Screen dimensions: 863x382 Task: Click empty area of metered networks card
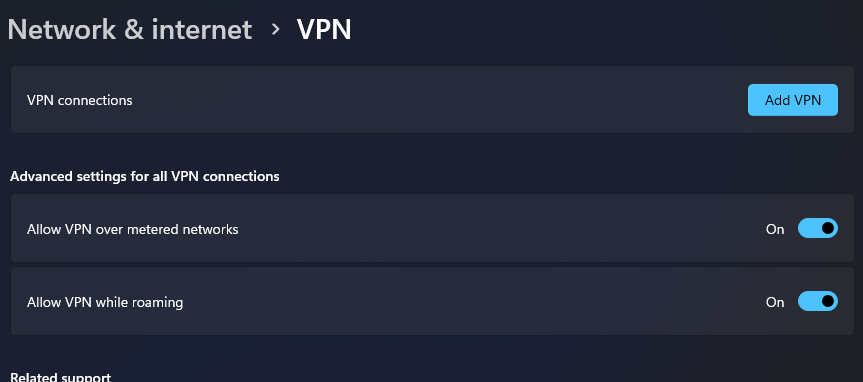pyautogui.click(x=495, y=228)
